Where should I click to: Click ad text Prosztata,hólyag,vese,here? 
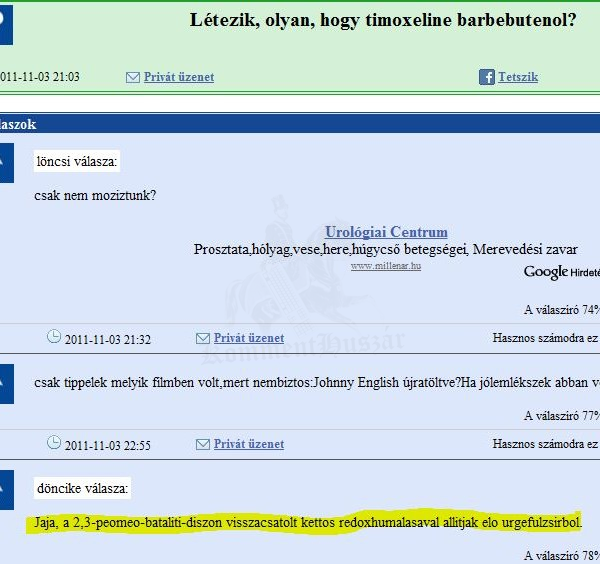tap(385, 249)
